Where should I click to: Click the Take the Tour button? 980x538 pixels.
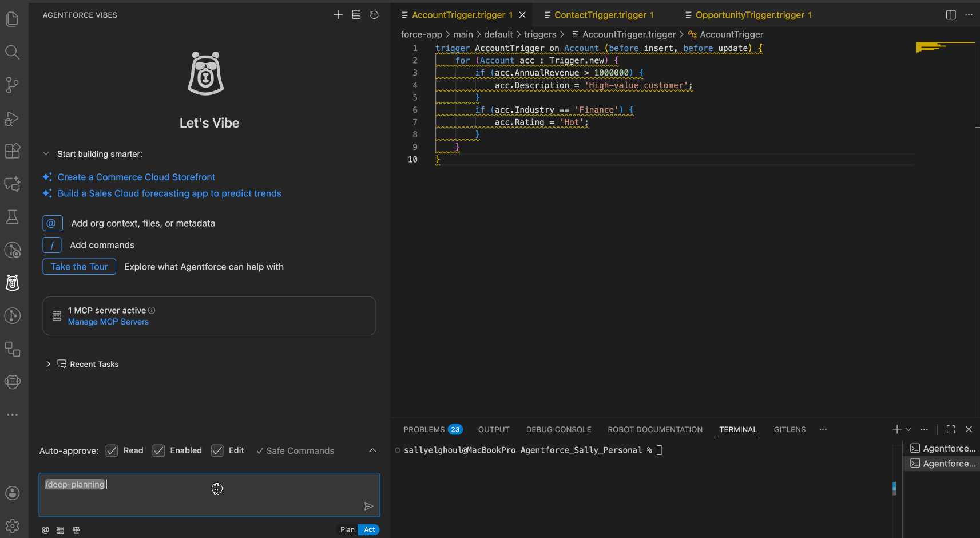point(79,266)
